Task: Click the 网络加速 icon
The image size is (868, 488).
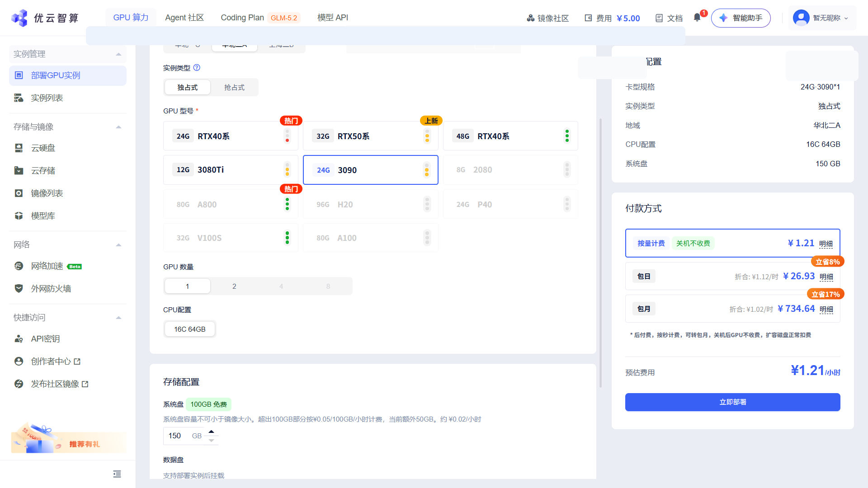Action: click(x=19, y=266)
